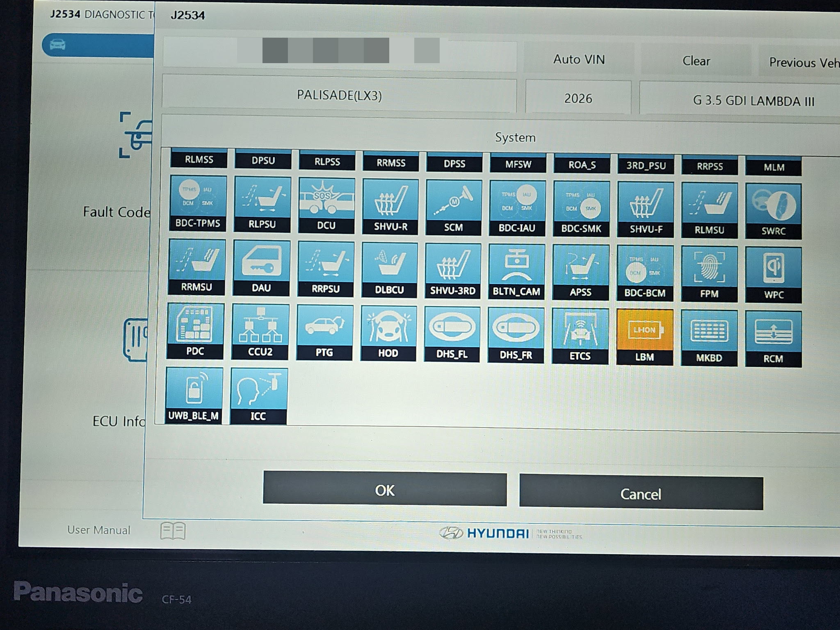Select the DPSS system tile
The width and height of the screenshot is (840, 630).
[x=454, y=162]
